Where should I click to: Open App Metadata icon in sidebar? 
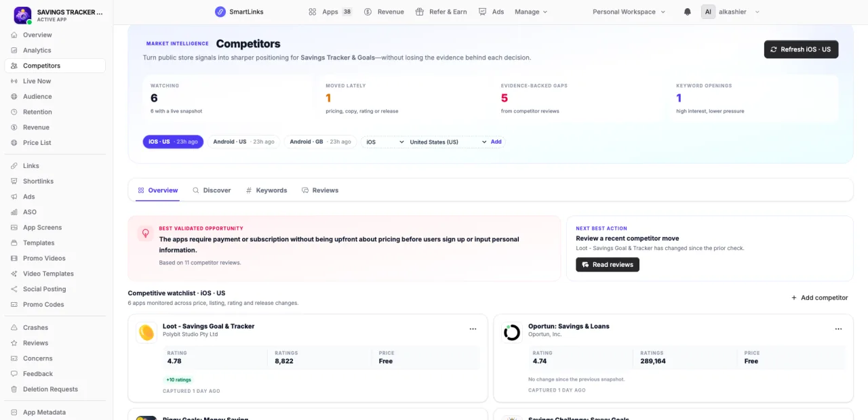click(15, 413)
